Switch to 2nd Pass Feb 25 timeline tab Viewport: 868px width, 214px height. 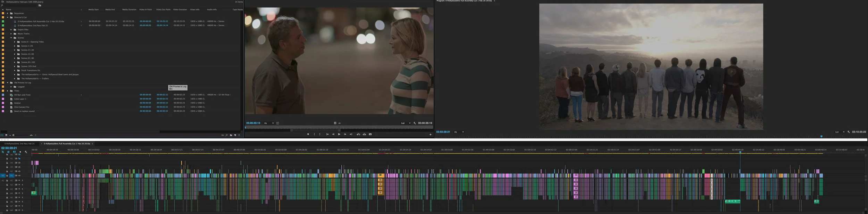click(19, 143)
